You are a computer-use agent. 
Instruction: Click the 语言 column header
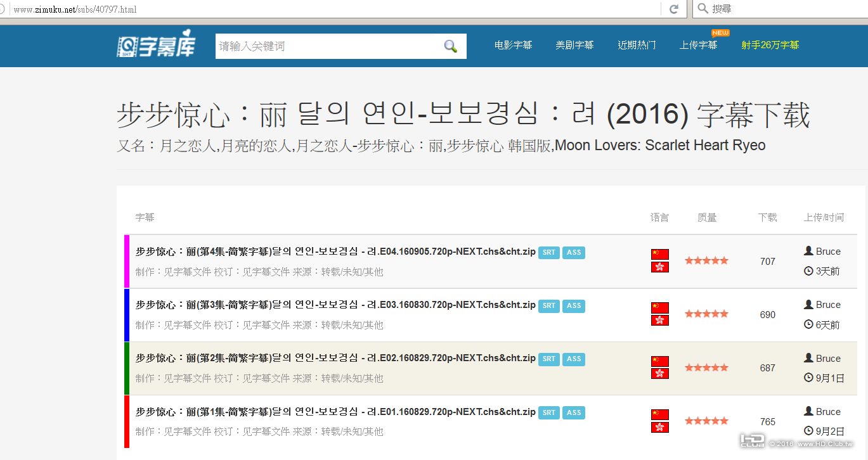coord(659,217)
